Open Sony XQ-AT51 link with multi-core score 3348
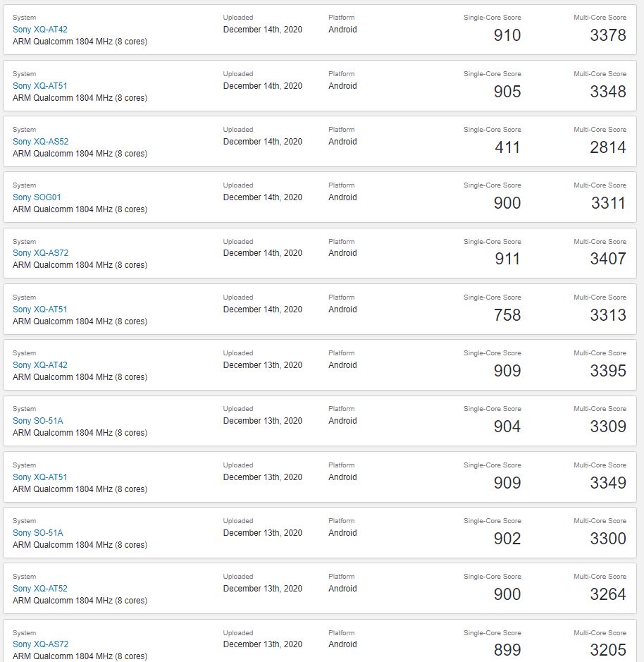The height and width of the screenshot is (662, 644). [40, 86]
